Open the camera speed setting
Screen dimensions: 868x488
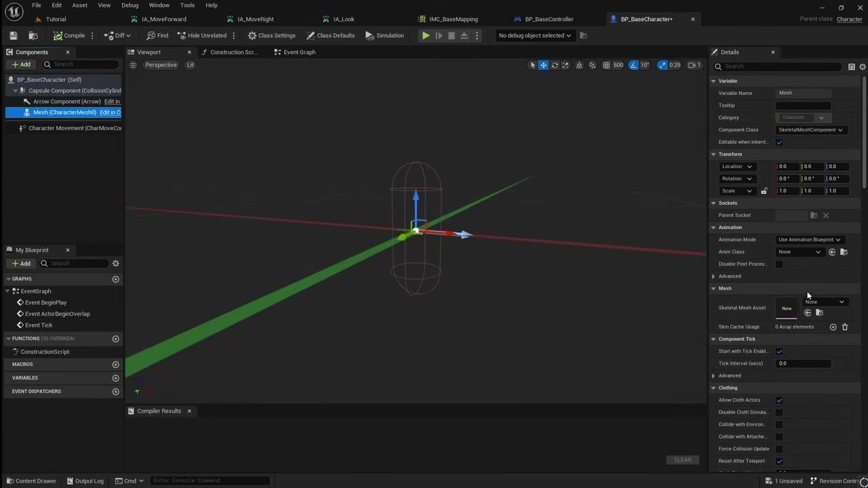tap(694, 65)
